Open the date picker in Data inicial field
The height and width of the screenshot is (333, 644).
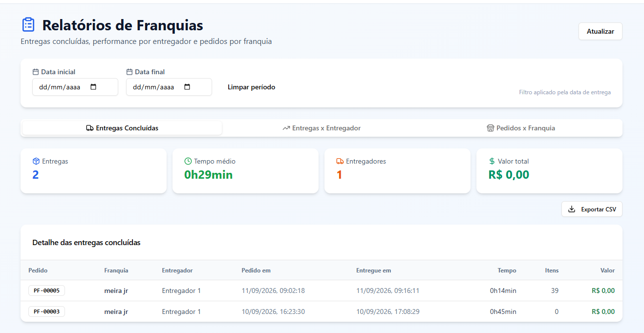click(x=93, y=87)
